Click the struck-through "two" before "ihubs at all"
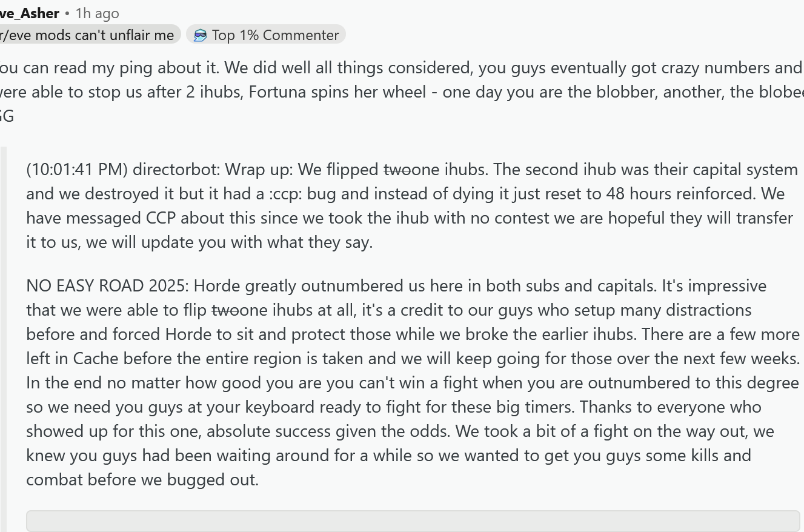The image size is (804, 532). (225, 310)
